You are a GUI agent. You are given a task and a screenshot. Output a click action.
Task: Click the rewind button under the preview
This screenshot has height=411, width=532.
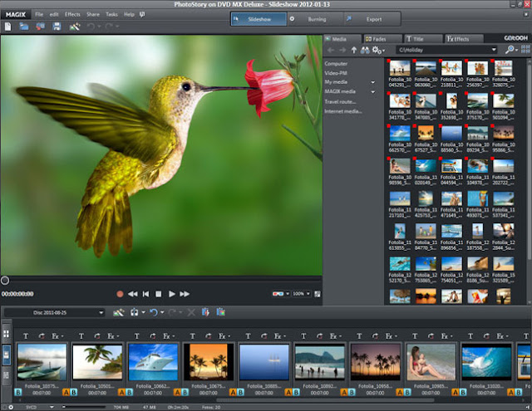coord(133,294)
